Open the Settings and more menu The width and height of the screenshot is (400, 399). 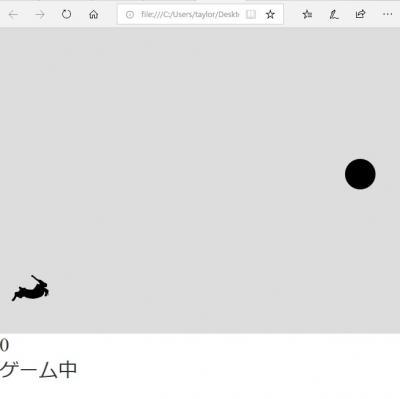[387, 14]
